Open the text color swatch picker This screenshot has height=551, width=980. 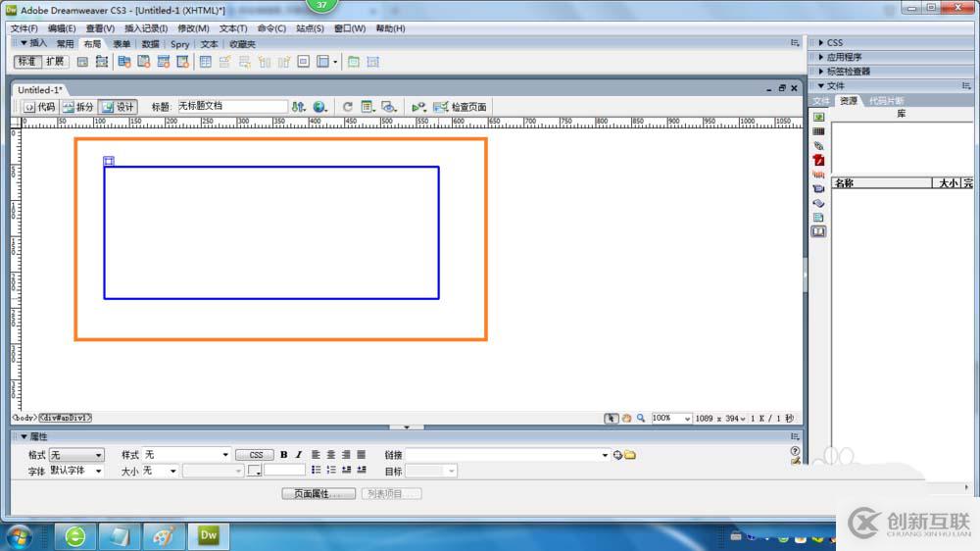click(255, 471)
